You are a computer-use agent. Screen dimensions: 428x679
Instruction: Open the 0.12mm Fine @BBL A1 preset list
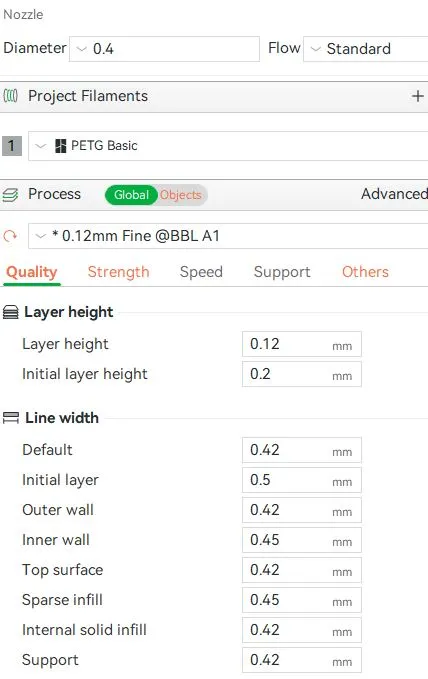[x=228, y=236]
